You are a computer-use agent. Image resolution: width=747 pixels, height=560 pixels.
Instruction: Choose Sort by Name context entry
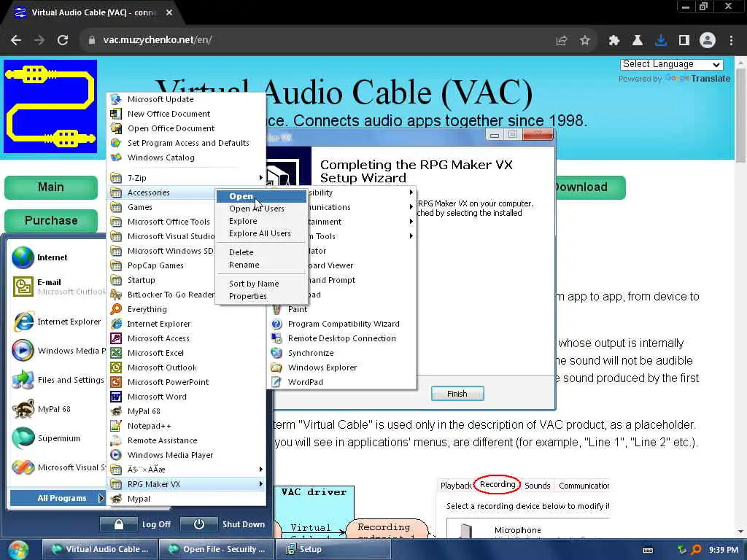[x=261, y=284]
